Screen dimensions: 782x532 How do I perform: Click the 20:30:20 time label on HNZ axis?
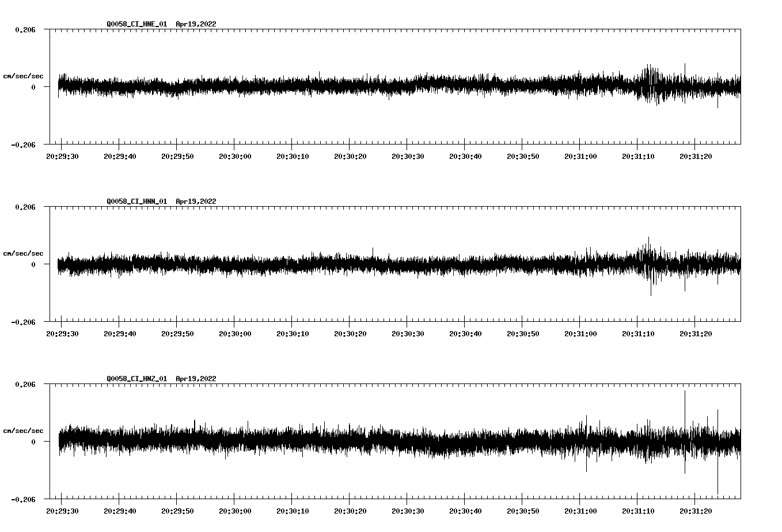350,511
